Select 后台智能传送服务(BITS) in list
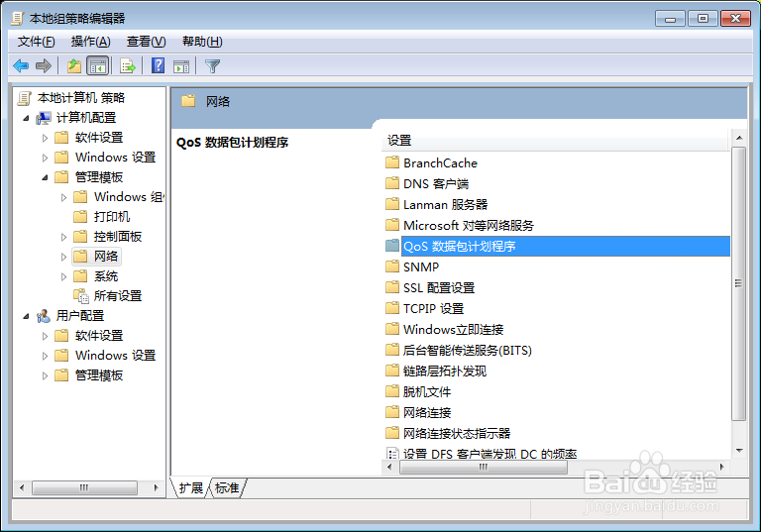Screen dimensions: 761x532 [x=468, y=350]
